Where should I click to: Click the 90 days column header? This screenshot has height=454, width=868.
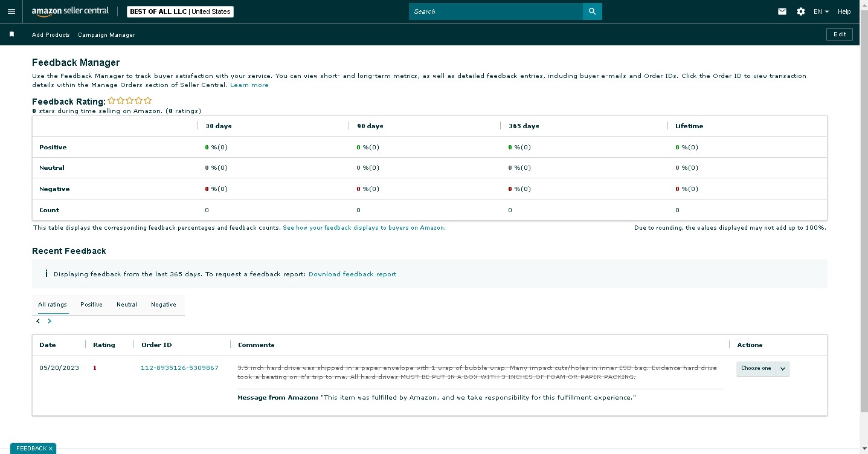click(x=370, y=126)
